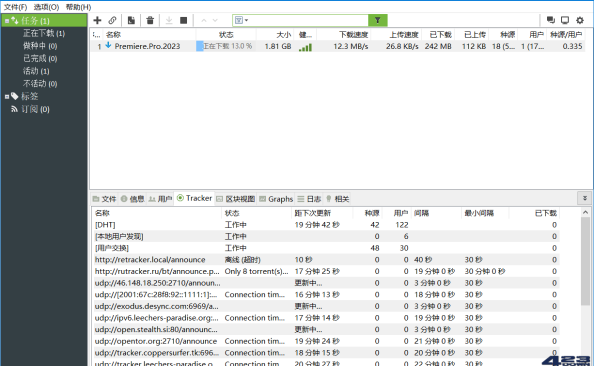Switch to the 区块视图 tab
594x366 pixels.
[x=236, y=199]
